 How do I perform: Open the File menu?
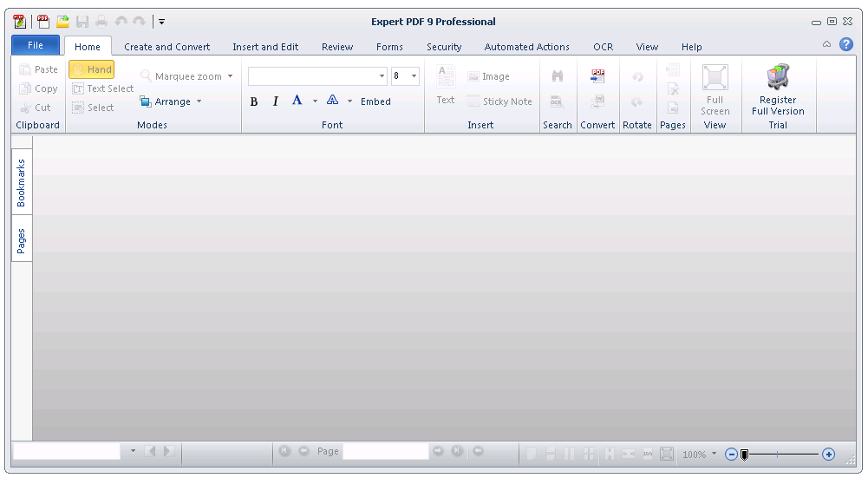[x=36, y=45]
